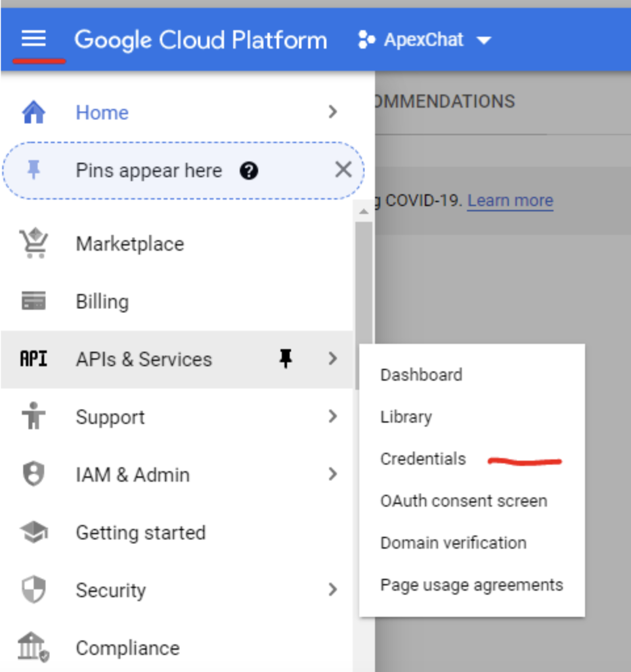Click the hamburger navigation menu icon
631x672 pixels.
coord(33,39)
